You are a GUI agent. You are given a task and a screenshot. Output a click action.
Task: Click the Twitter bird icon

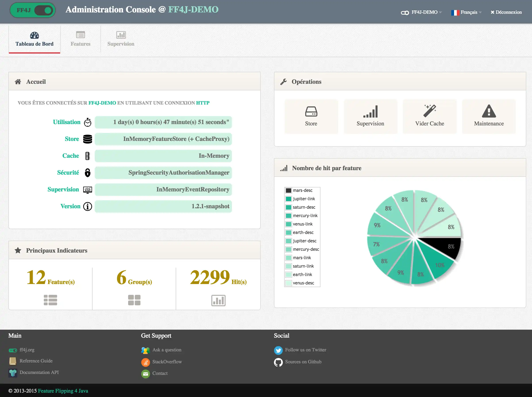278,350
